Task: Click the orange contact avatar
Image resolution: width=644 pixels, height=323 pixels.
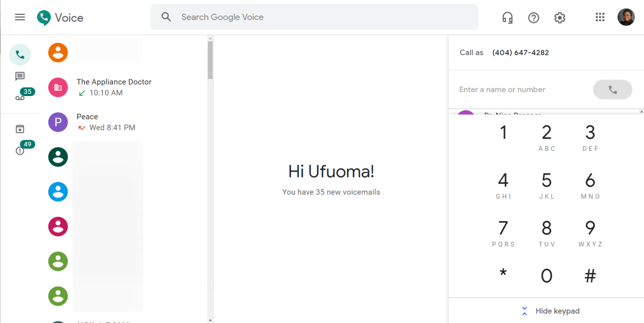Action: [x=58, y=52]
